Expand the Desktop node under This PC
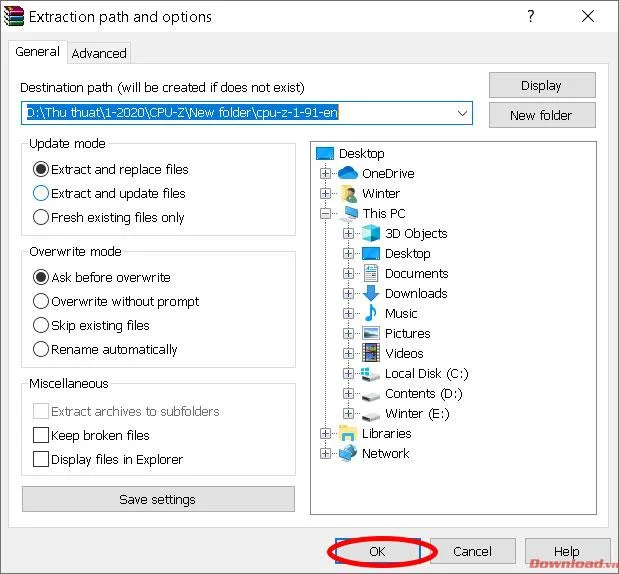Image resolution: width=619 pixels, height=574 pixels. pyautogui.click(x=348, y=253)
